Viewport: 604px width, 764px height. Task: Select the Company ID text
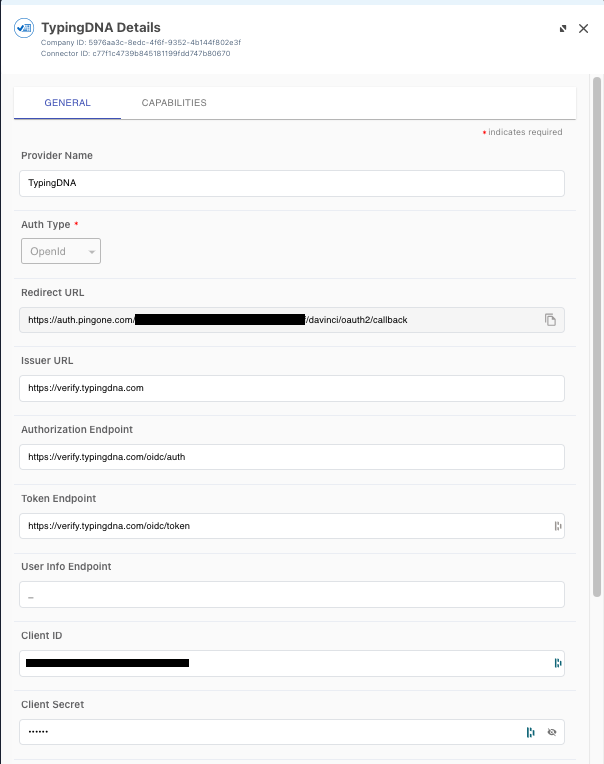click(x=140, y=42)
